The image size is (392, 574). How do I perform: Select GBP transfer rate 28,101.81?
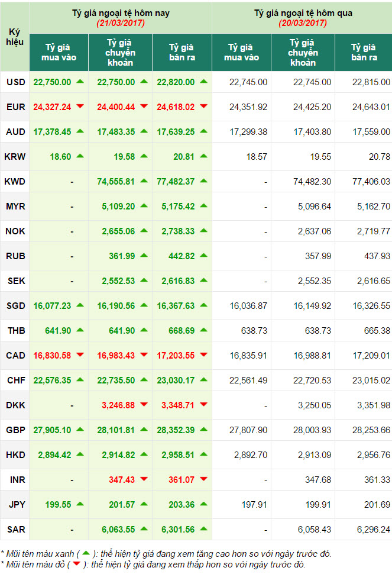click(116, 430)
